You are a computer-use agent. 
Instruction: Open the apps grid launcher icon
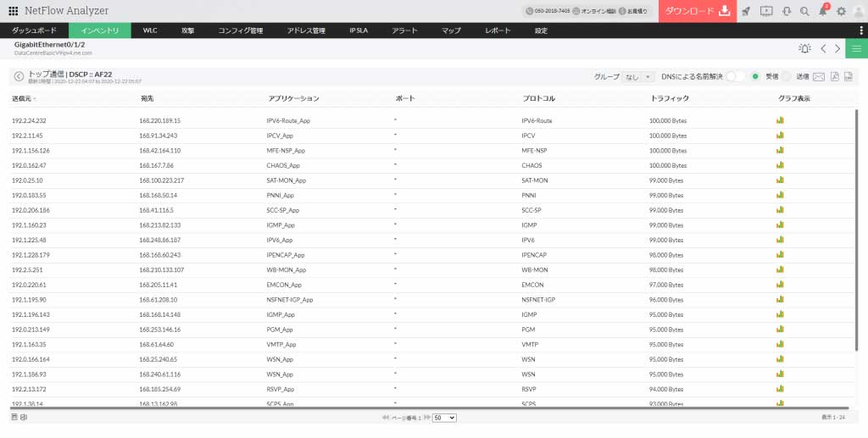tap(14, 11)
